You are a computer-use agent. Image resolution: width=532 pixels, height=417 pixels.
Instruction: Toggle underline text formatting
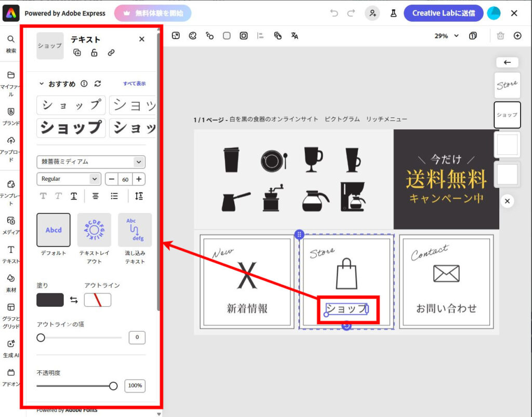click(x=74, y=196)
